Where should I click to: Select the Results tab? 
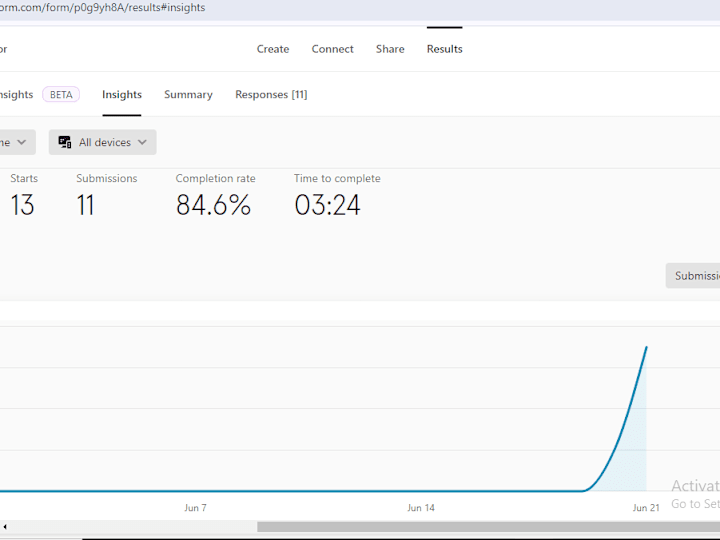(x=444, y=49)
